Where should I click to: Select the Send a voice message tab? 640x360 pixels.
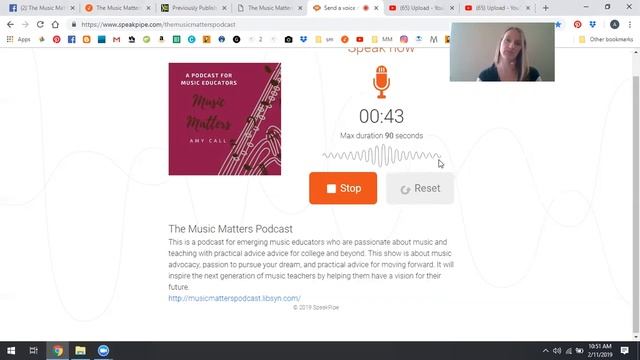point(345,8)
